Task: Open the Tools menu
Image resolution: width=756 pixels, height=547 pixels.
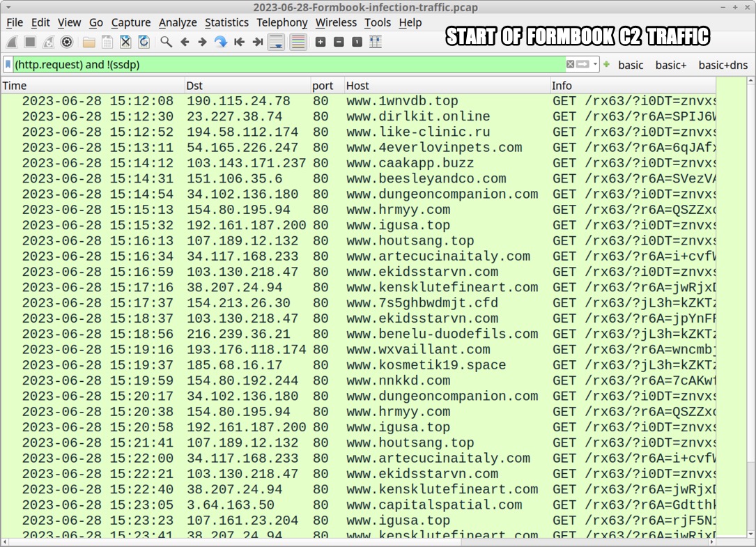Action: [x=378, y=23]
